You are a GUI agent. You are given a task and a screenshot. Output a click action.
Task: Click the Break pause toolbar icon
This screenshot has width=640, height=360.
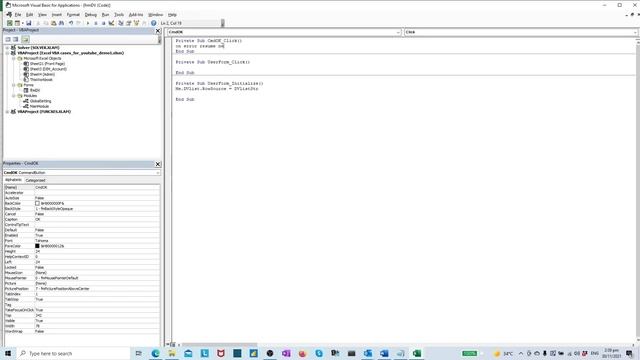coord(96,23)
